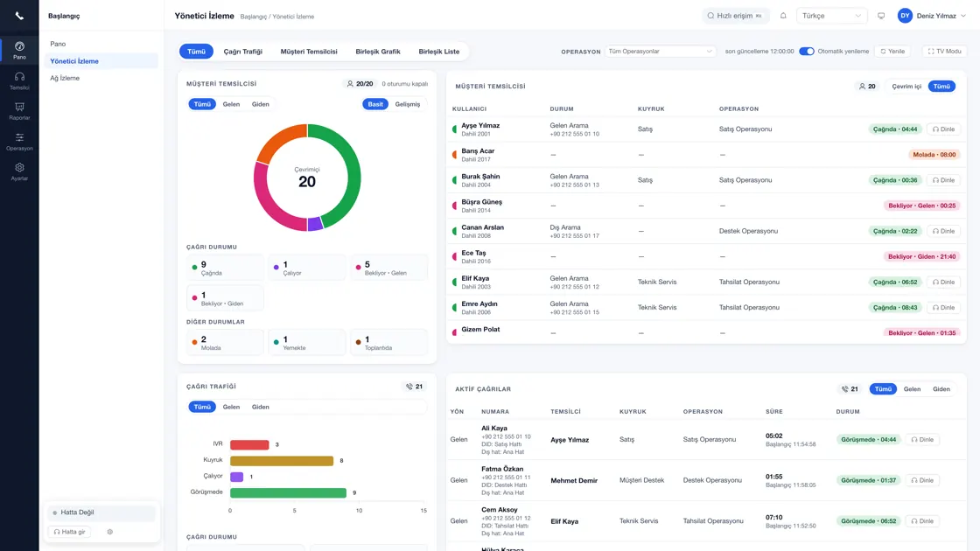The width and height of the screenshot is (980, 551).
Task: Click the Molada 08:00 status badge
Action: point(934,154)
